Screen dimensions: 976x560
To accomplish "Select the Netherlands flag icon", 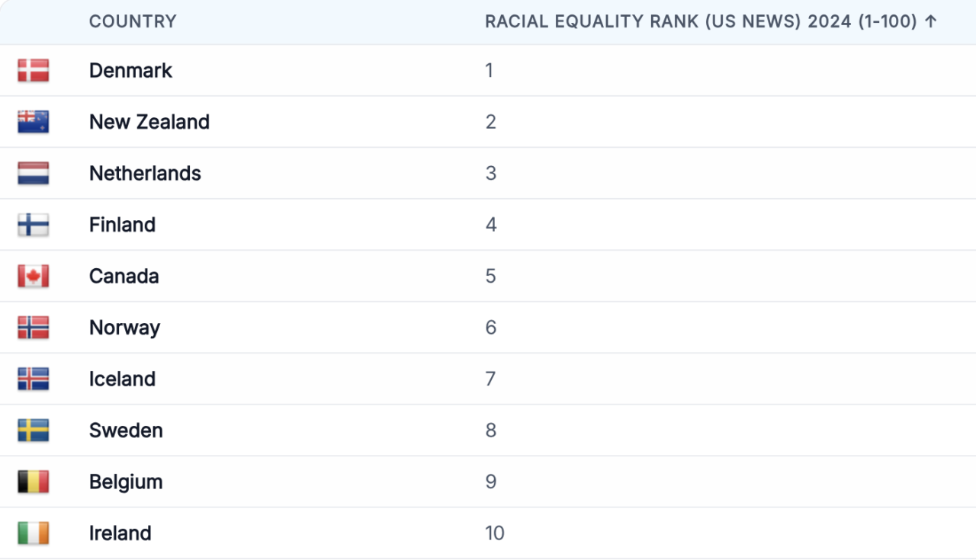I will pos(34,173).
